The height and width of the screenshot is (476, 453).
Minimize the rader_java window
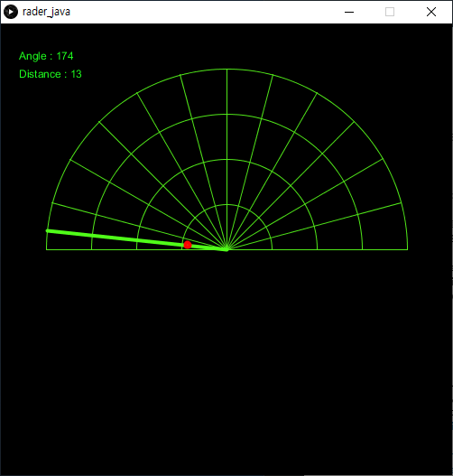click(349, 12)
